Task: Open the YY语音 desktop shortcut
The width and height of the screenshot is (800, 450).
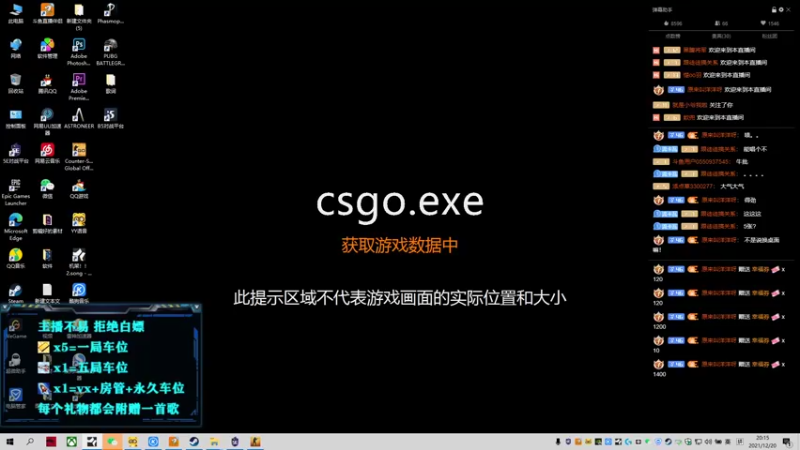Action: tap(79, 223)
